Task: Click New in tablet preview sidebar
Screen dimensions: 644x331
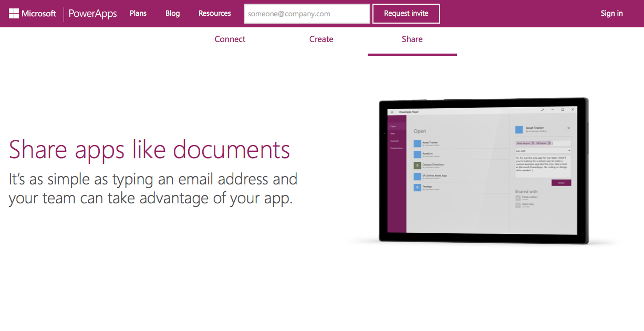Action: click(x=392, y=133)
